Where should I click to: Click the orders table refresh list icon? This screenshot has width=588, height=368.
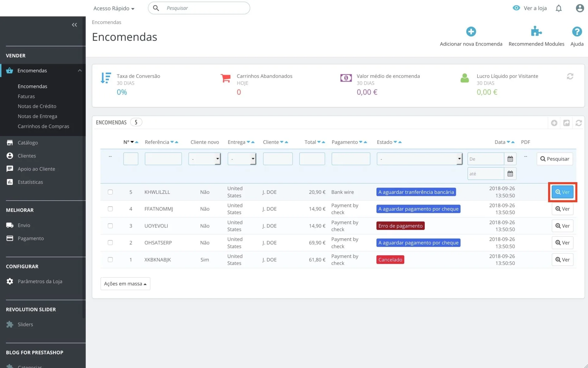click(579, 123)
